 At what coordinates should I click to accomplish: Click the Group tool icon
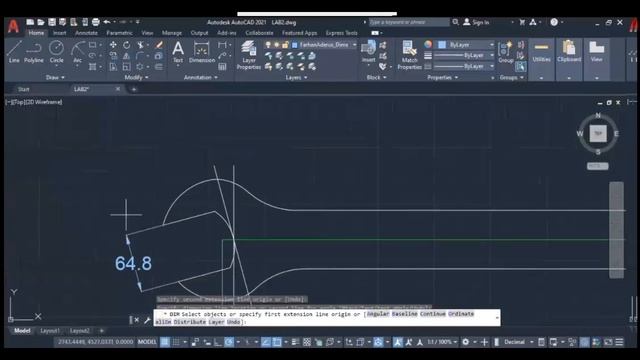pyautogui.click(x=506, y=52)
